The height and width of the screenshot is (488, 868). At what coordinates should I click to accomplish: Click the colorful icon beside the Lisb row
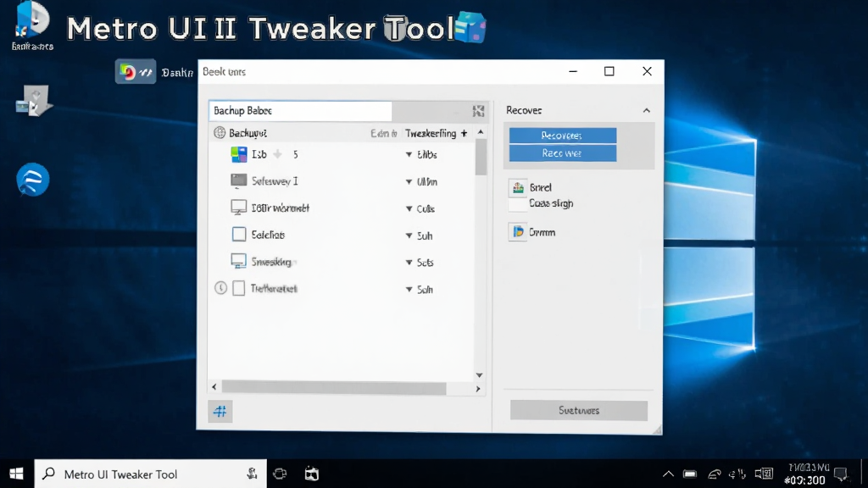point(238,154)
